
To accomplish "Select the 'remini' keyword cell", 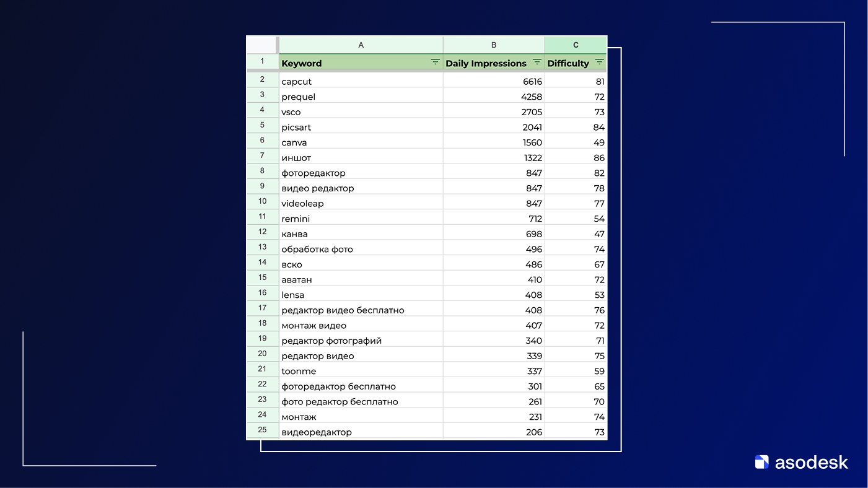I will click(361, 219).
